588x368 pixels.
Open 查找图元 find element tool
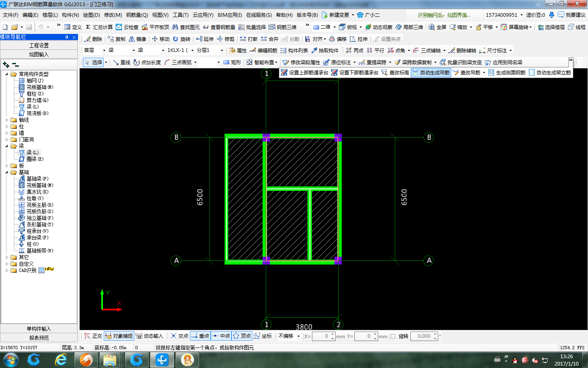(x=186, y=27)
